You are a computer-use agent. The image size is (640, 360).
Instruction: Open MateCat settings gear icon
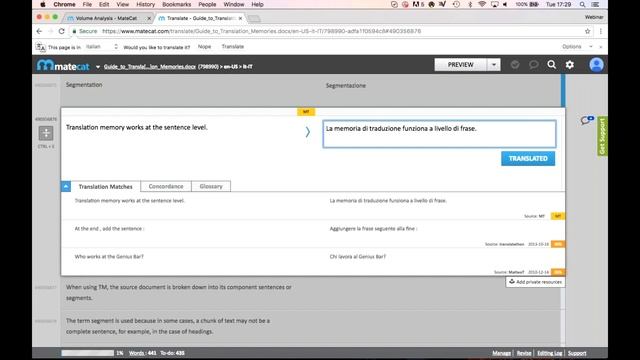[570, 64]
